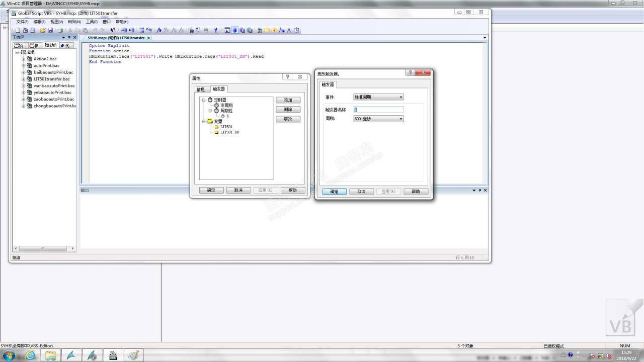Select the 动作 tab in the workspace panel
The image size is (644, 362).
[x=51, y=45]
